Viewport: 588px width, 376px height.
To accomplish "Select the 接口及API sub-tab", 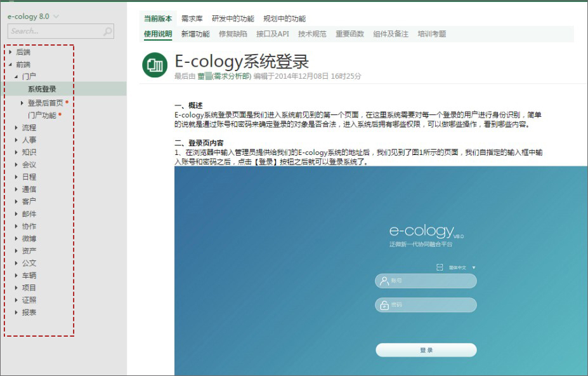I will tap(273, 34).
